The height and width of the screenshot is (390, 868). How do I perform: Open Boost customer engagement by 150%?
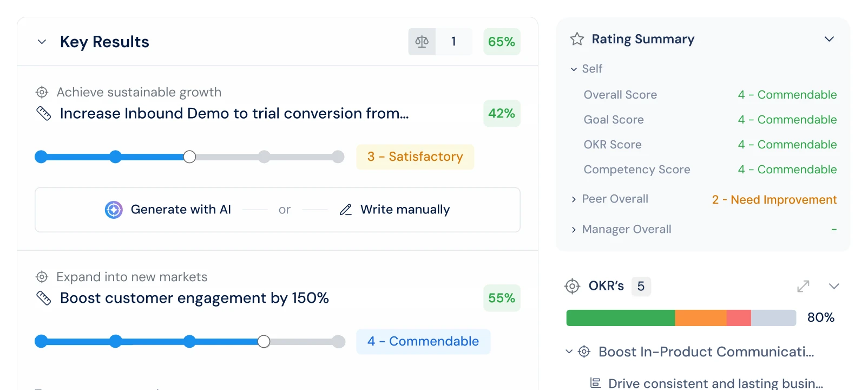point(194,298)
